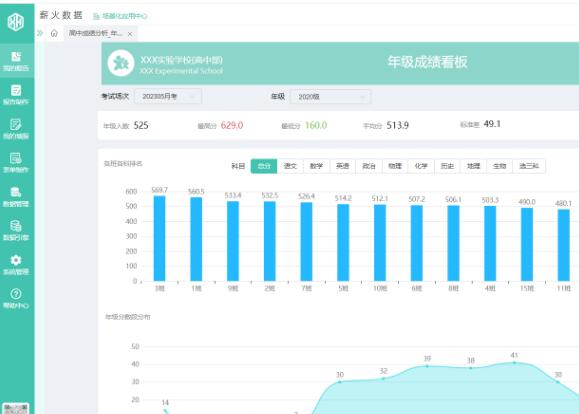The image size is (579, 414).
Task: Open 我的填报 in the sidebar
Action: pyautogui.click(x=16, y=129)
